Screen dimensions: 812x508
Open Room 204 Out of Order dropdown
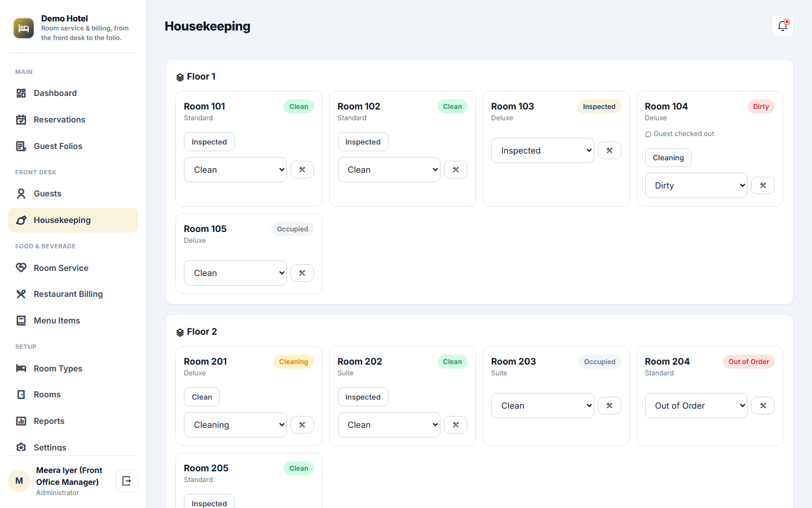696,406
